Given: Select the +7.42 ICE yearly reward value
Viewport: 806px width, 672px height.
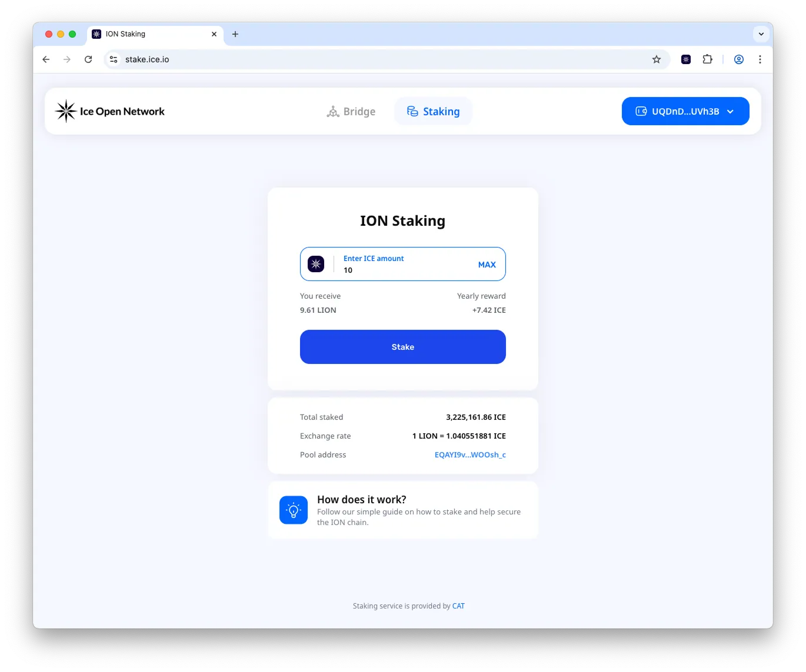Looking at the screenshot, I should pos(489,310).
